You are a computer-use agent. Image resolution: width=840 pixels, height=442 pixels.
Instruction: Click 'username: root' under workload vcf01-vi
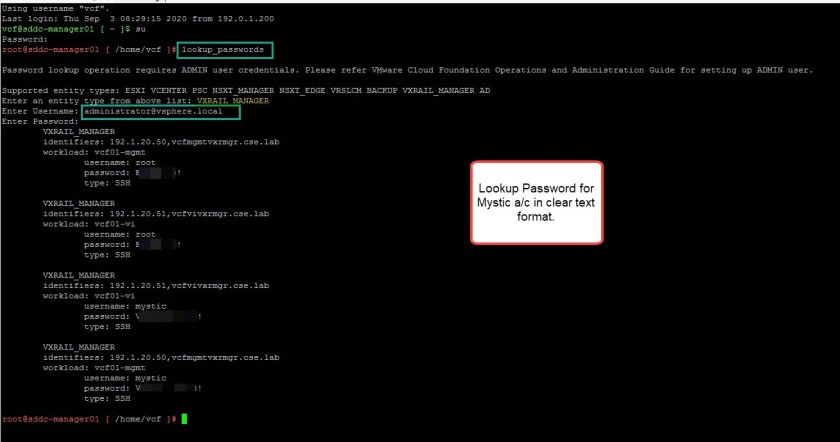[x=119, y=234]
